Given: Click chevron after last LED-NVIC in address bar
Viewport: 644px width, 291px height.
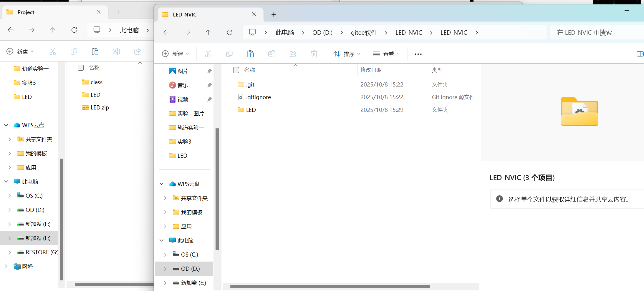Looking at the screenshot, I should [477, 32].
